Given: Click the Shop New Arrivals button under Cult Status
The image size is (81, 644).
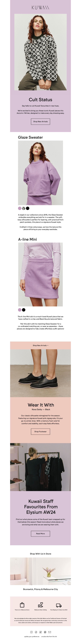Looking at the screenshot, I should pos(40,121).
